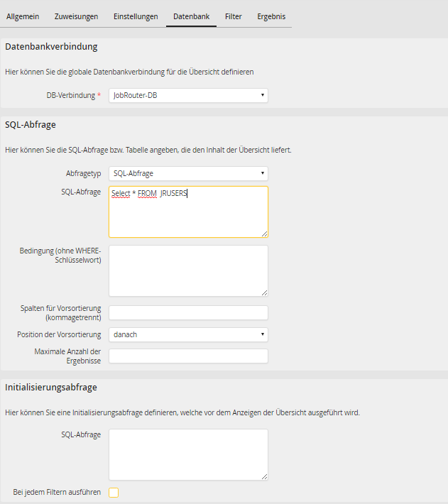Click the resize grip of the Initialisierungsabfrage textarea
The image size is (448, 504).
(264, 476)
